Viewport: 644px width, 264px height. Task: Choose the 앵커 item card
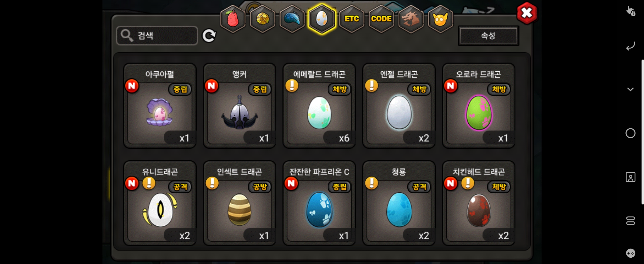point(240,105)
